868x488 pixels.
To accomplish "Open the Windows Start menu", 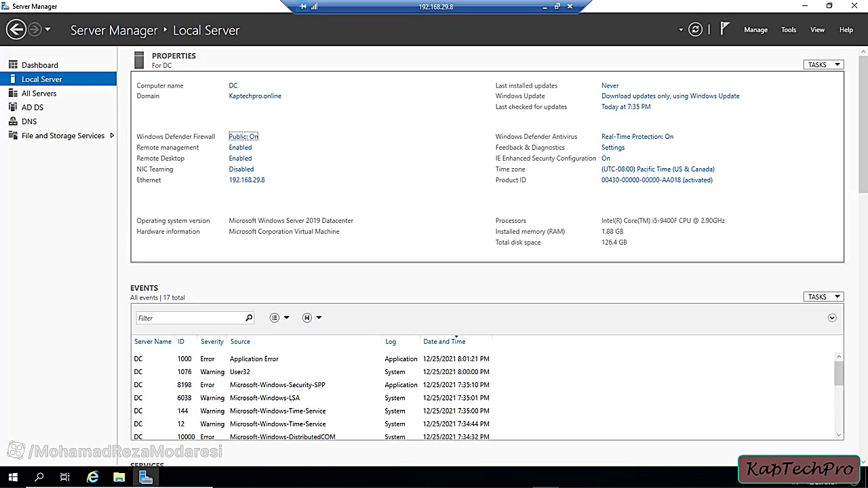I will click(13, 477).
